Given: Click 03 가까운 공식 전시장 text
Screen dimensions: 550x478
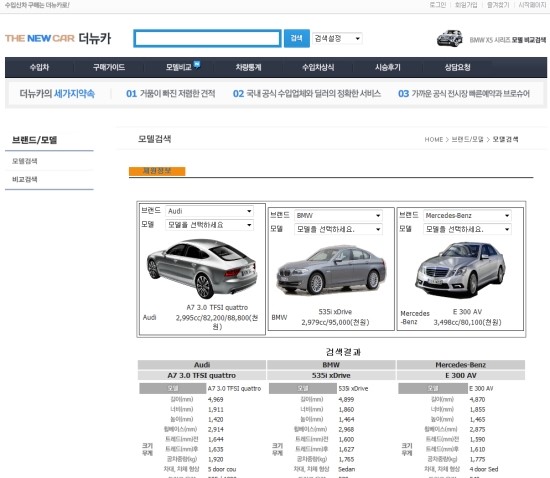Looking at the screenshot, I should pos(464,94).
